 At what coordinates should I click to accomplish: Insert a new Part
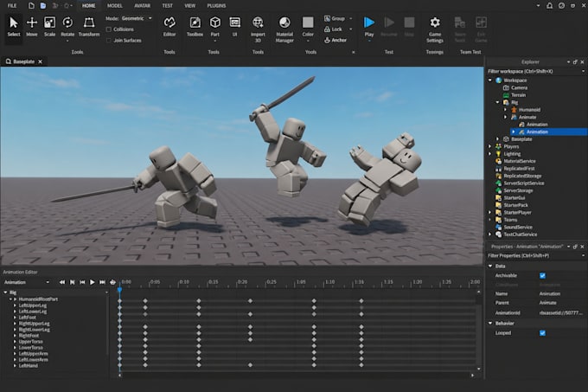[x=214, y=27]
